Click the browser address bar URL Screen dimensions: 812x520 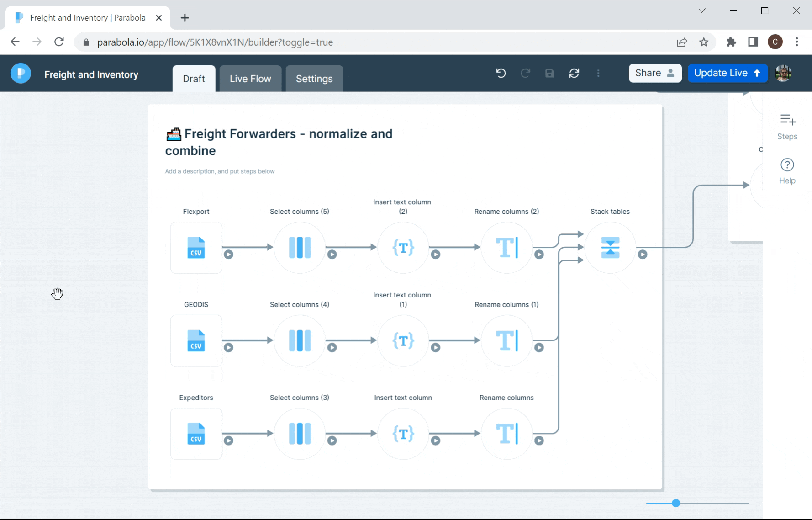[215, 42]
